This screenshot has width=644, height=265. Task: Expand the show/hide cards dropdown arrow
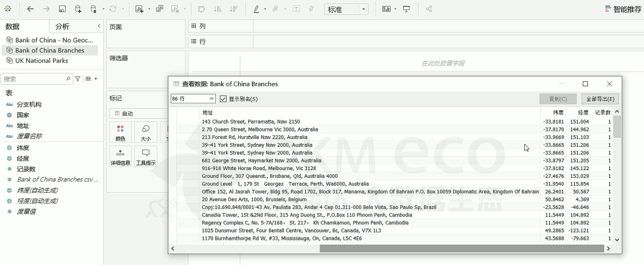395,9
